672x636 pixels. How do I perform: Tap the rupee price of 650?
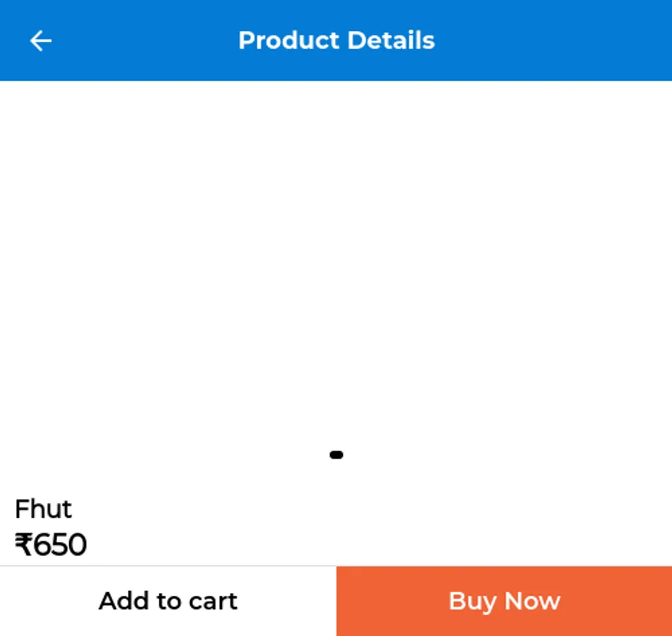(51, 545)
